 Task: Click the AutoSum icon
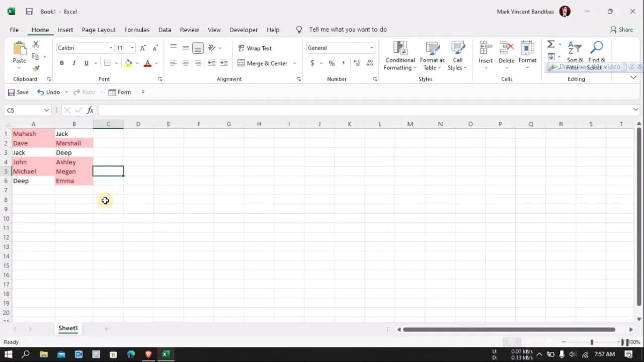click(550, 44)
